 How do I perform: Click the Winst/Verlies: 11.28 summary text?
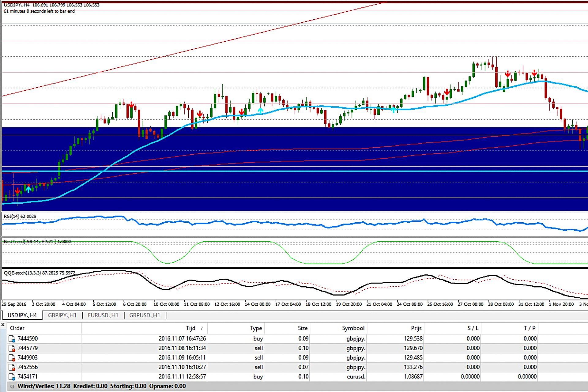[x=44, y=386]
